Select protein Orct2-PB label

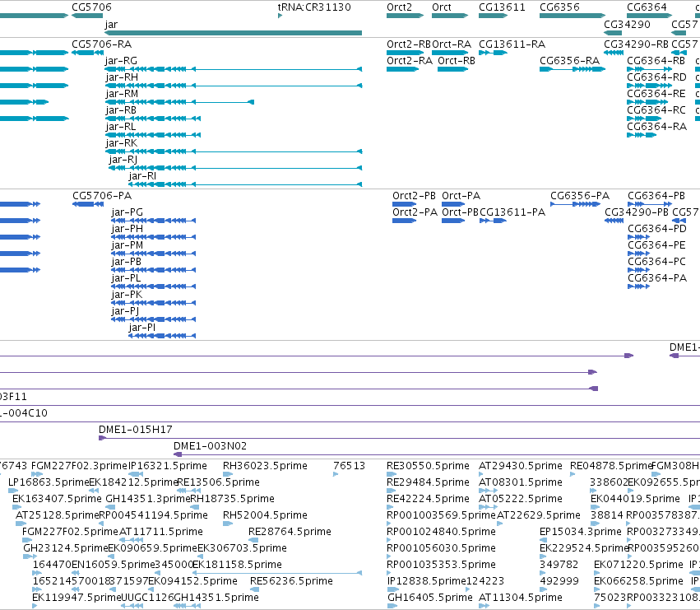(414, 196)
